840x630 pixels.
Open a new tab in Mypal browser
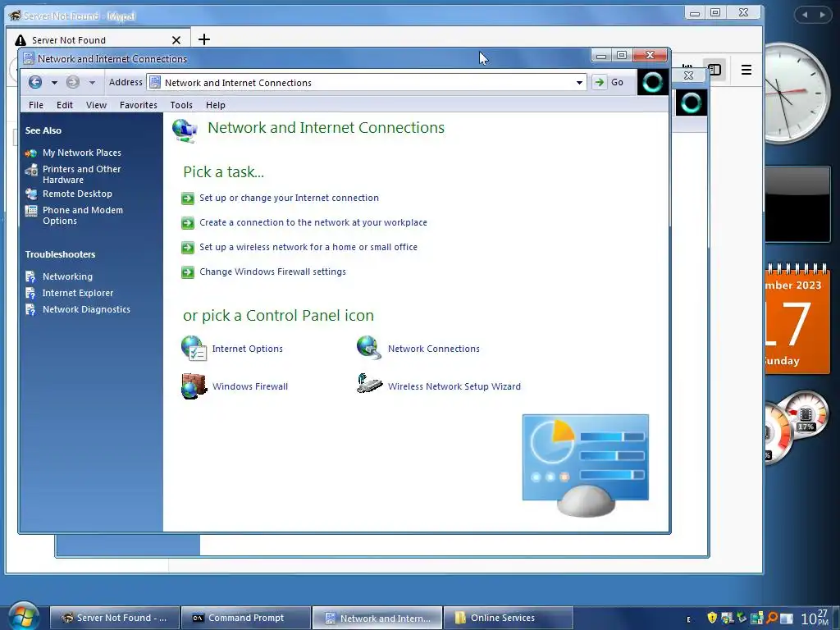pos(204,39)
